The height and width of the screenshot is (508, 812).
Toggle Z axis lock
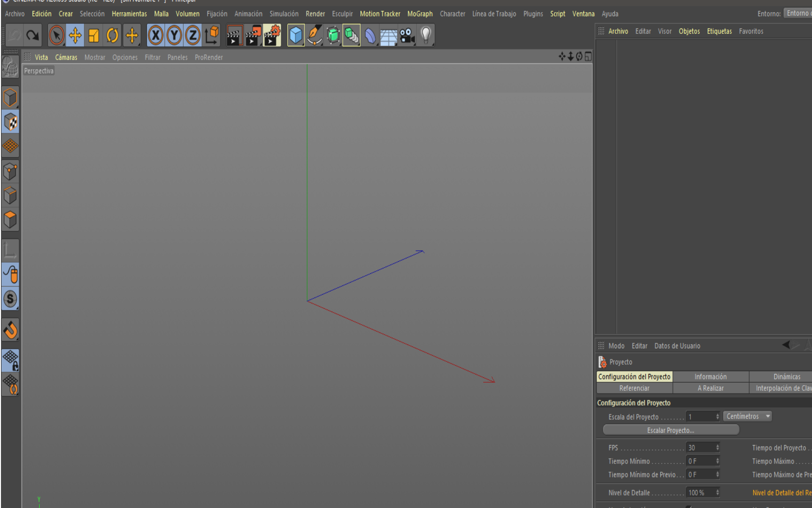(192, 35)
